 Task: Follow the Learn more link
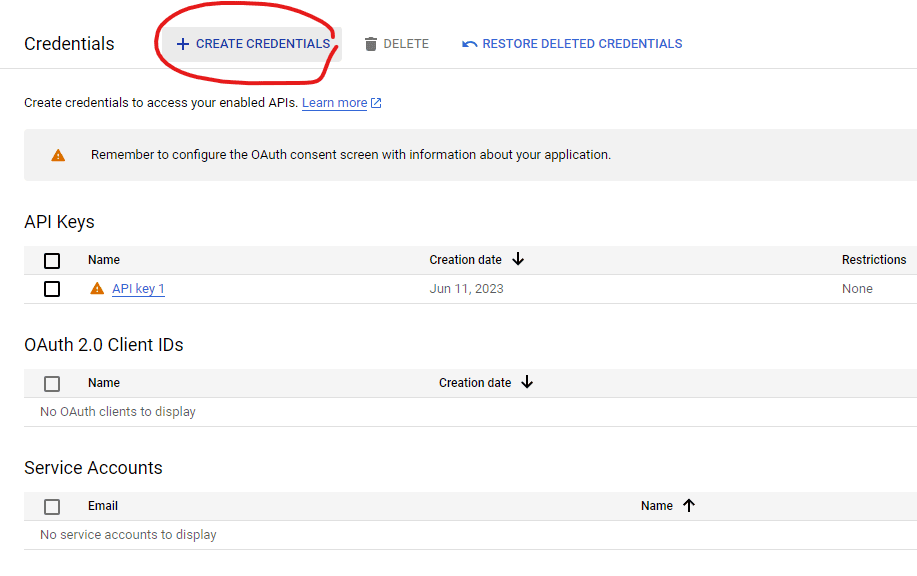click(x=335, y=102)
